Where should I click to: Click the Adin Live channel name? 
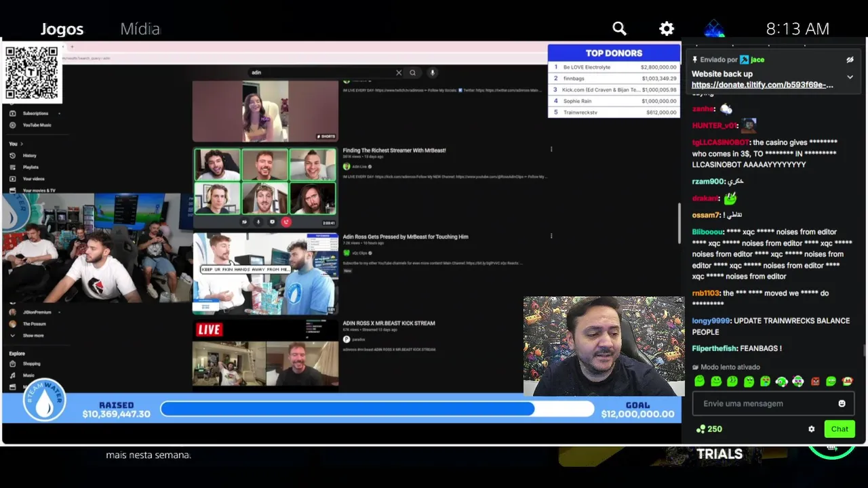[x=359, y=166]
